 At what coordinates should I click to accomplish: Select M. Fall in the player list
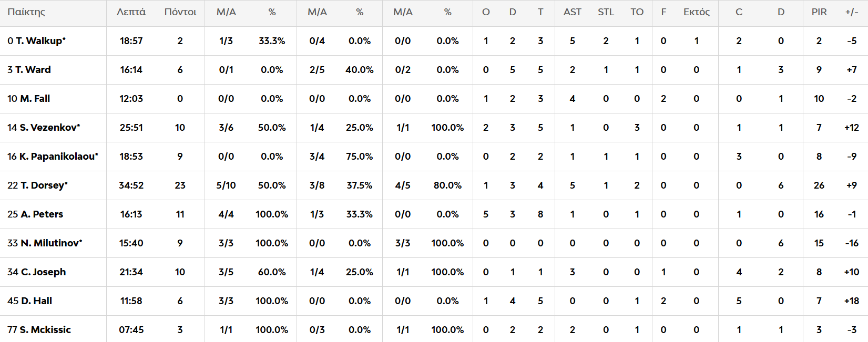click(x=35, y=99)
